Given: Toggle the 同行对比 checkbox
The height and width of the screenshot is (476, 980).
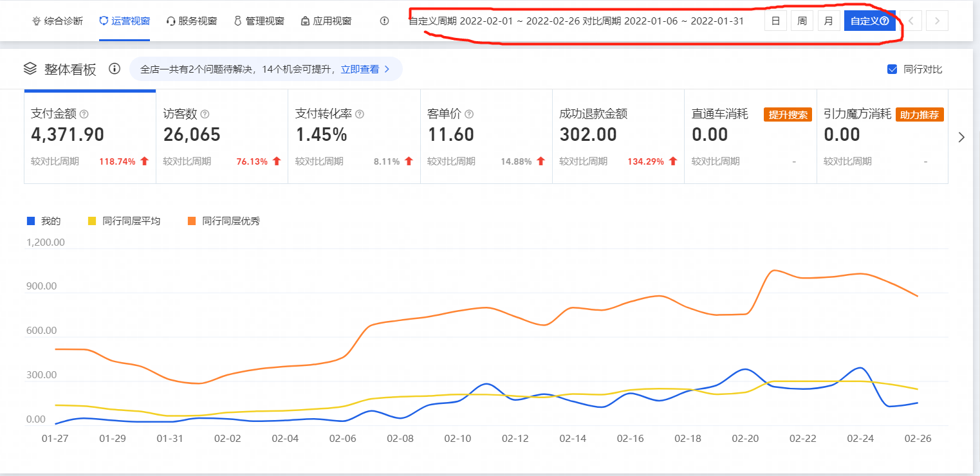Looking at the screenshot, I should [892, 69].
